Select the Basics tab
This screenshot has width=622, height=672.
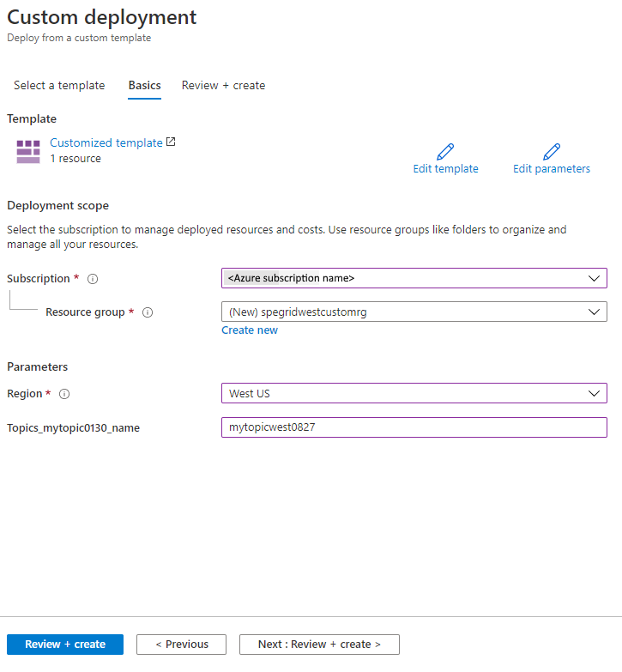[144, 85]
